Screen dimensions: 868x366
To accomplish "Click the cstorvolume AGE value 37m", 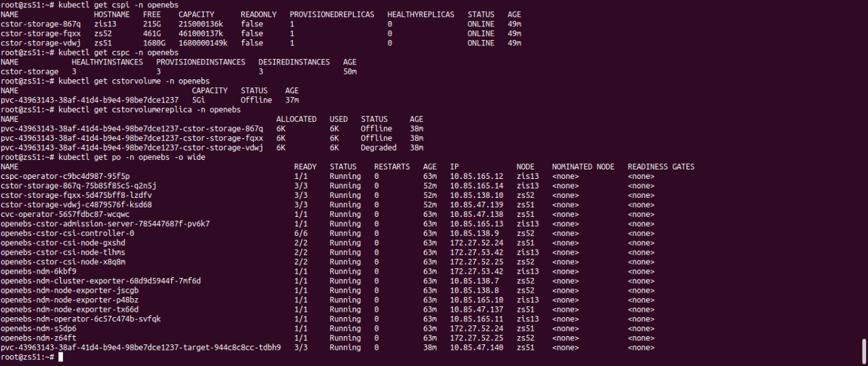I will point(292,100).
